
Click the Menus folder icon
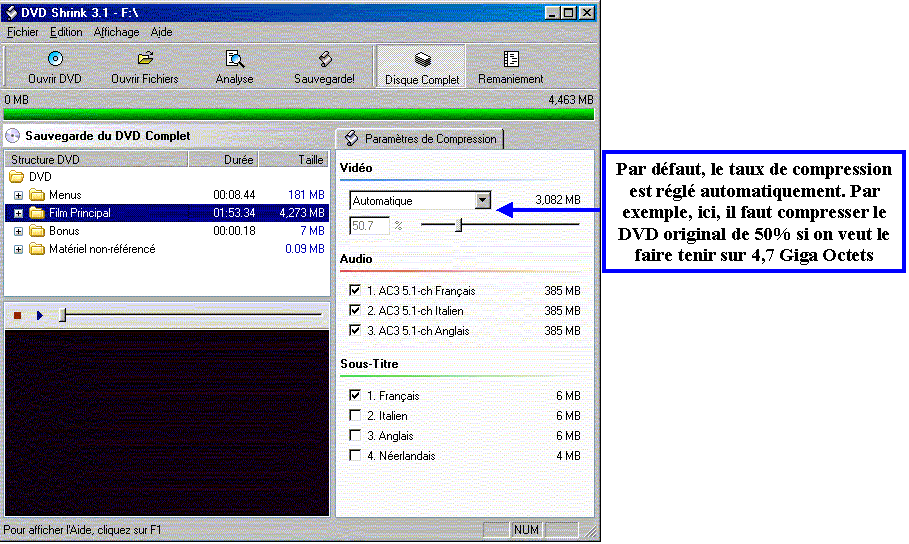coord(37,195)
